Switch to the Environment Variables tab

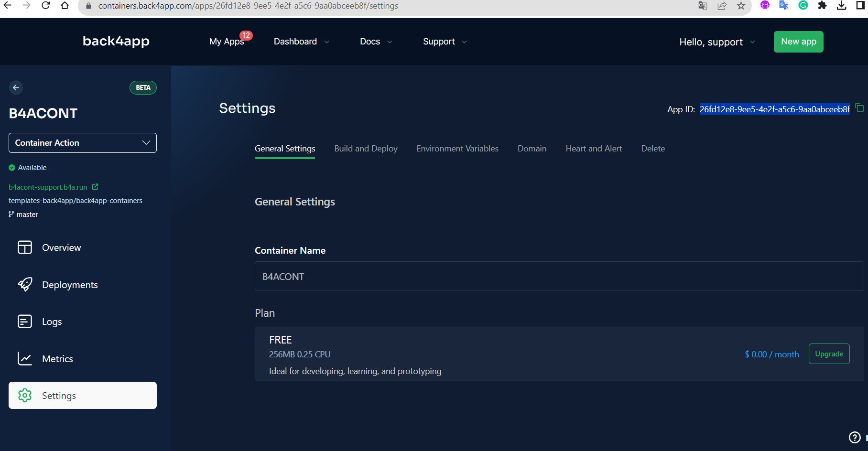point(457,149)
